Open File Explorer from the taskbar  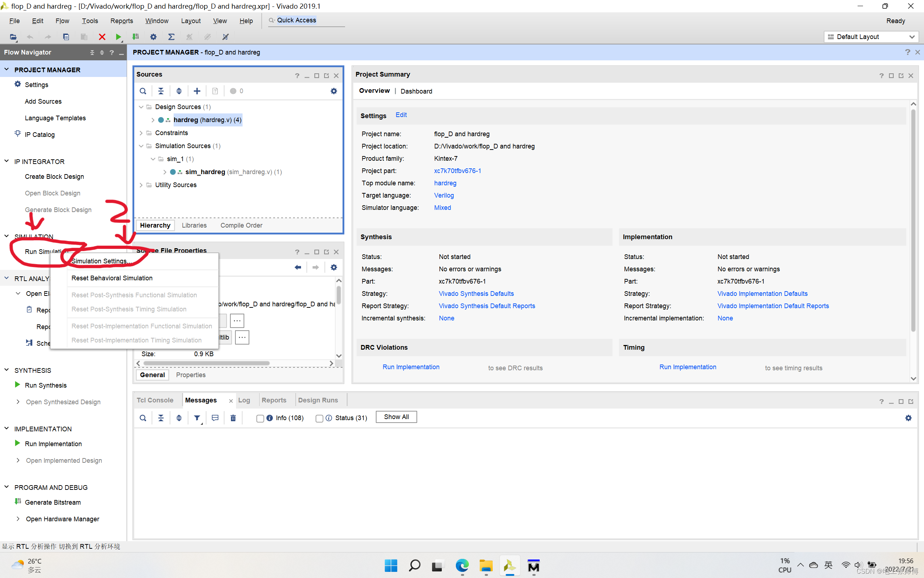click(x=486, y=565)
